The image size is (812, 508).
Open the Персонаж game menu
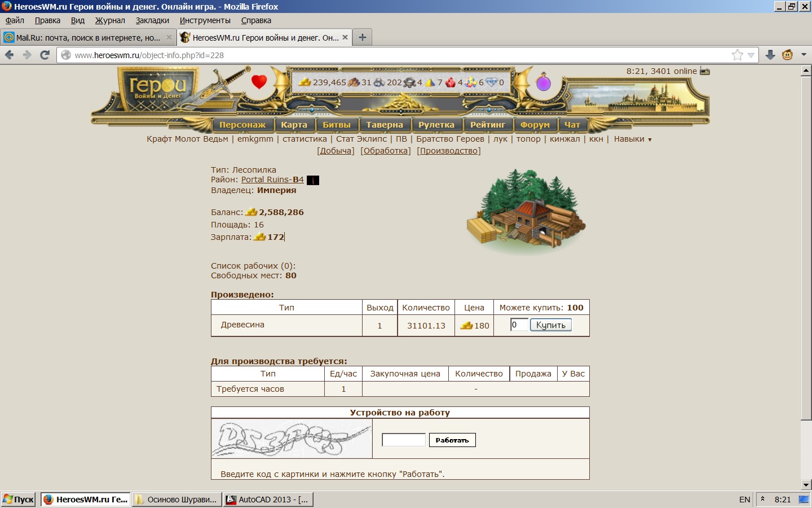click(242, 125)
